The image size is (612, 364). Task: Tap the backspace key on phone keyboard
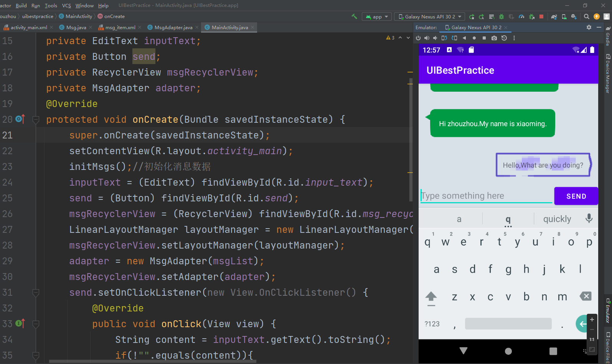pyautogui.click(x=586, y=296)
